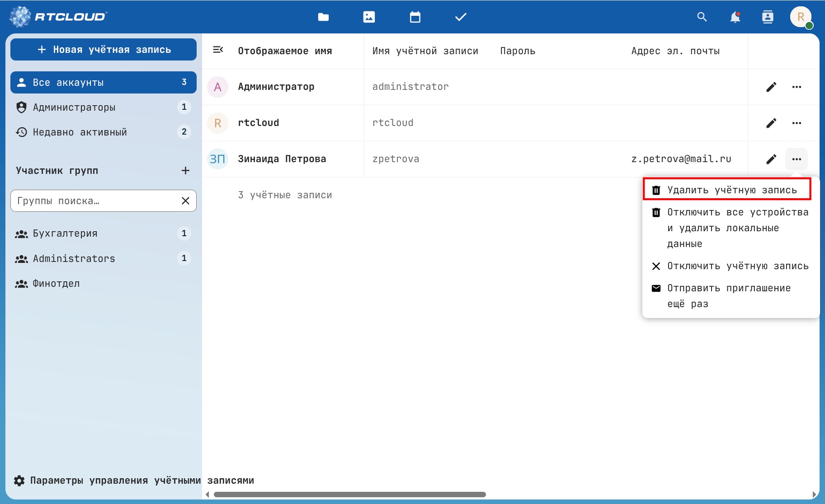
Task: Open the Files app folder icon
Action: (323, 17)
